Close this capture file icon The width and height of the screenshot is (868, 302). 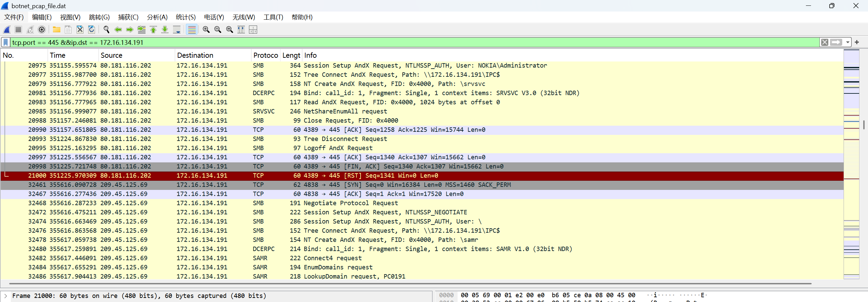tap(80, 30)
